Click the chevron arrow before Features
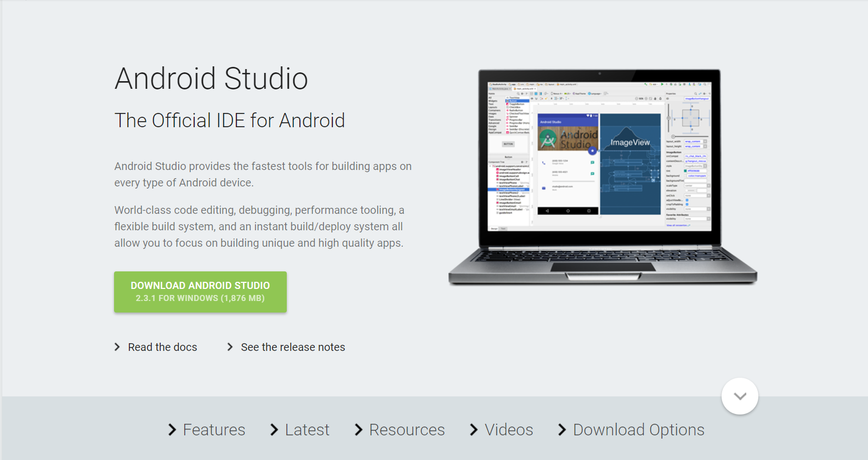The image size is (868, 460). [172, 430]
